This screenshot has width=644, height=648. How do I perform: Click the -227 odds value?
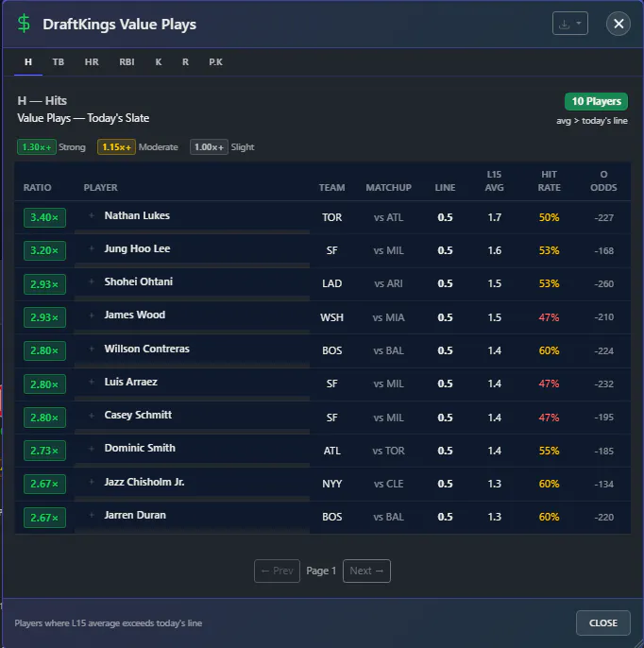pos(604,218)
